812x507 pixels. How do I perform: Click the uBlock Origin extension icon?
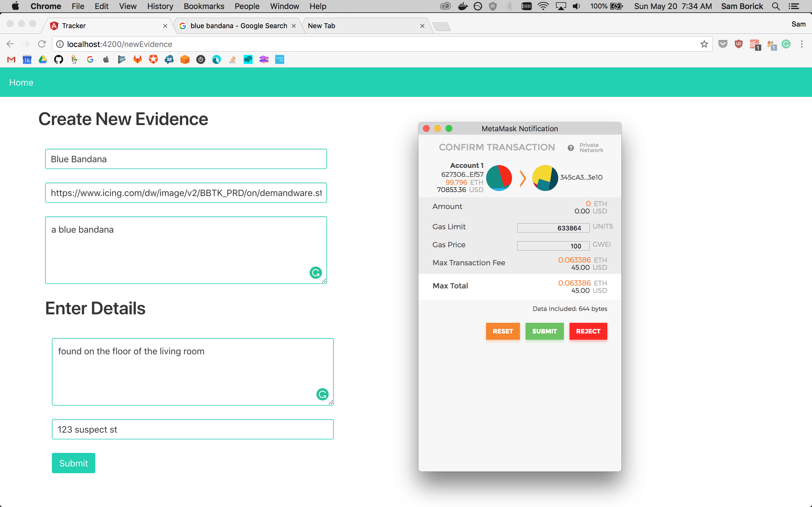(738, 44)
